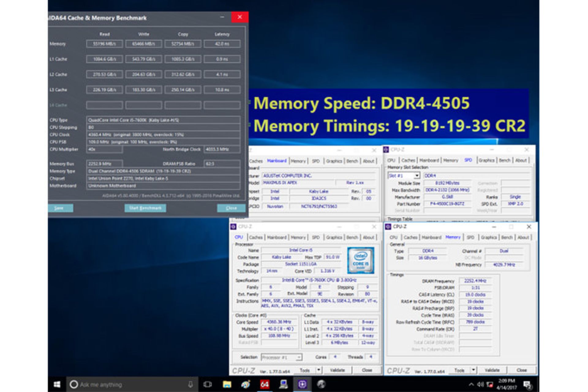Open the Action Center notifications icon
Viewport: 588px width, 392px height.
click(x=527, y=385)
